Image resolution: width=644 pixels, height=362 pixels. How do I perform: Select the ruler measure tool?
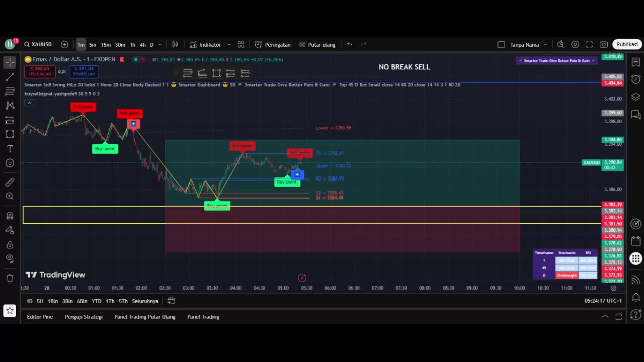pyautogui.click(x=10, y=182)
